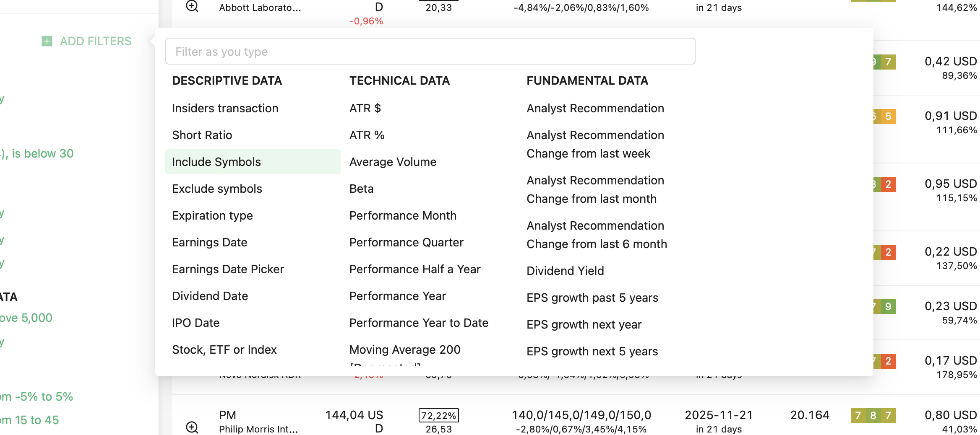Select the Stock, ETF or Index filter

(224, 350)
